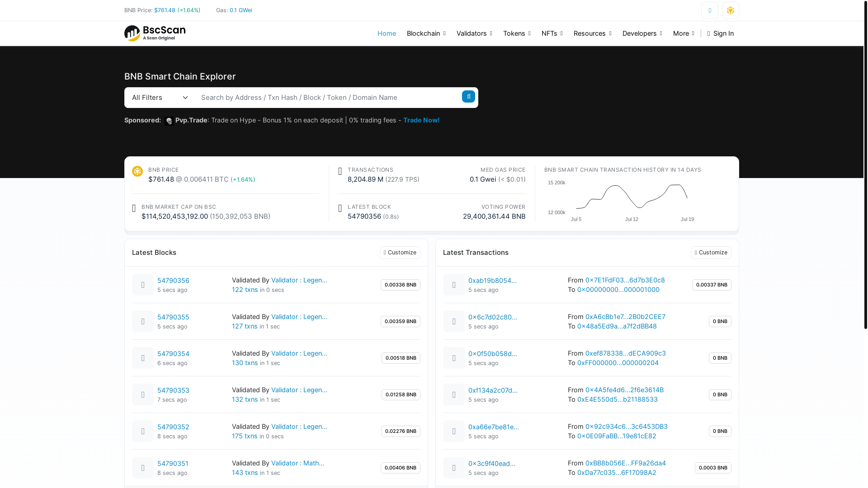The image size is (868, 488).
Task: Click latest block number 54790356 in stats
Action: click(x=364, y=216)
